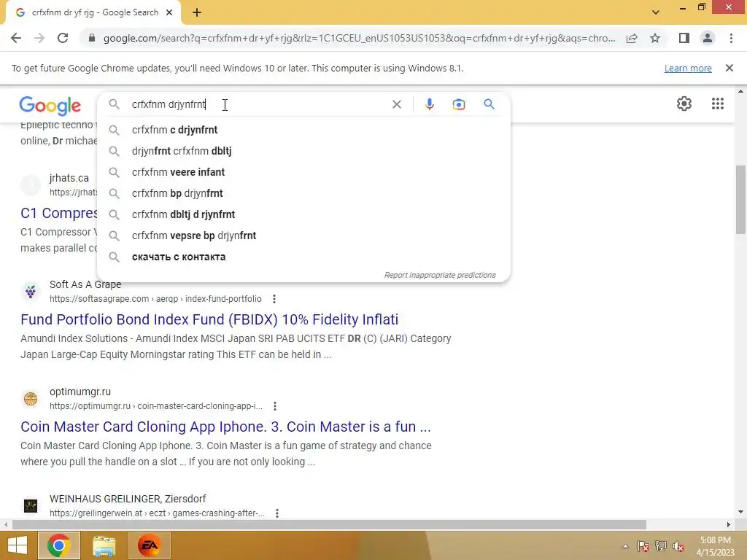
Task: Bookmark this page with the star icon
Action: pyautogui.click(x=655, y=38)
